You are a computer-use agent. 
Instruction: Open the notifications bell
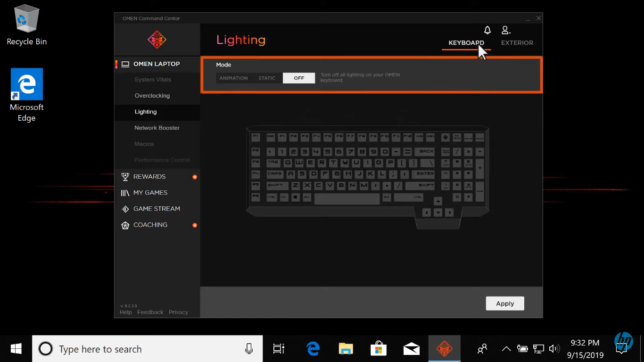pyautogui.click(x=487, y=30)
